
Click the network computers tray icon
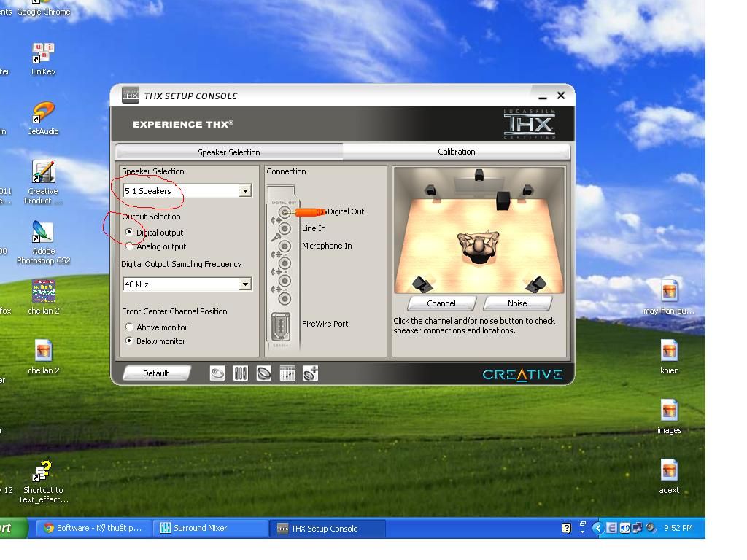pos(637,528)
